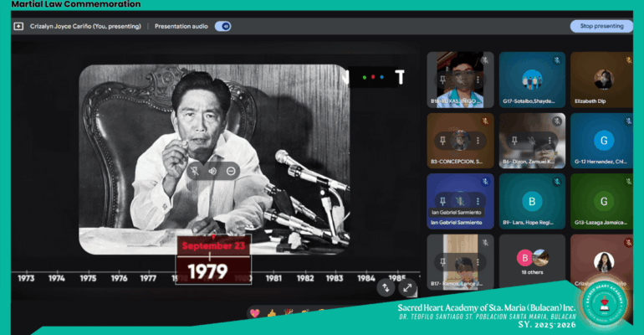Click year 1973 on the timeline
644x335 pixels.
coord(26,278)
